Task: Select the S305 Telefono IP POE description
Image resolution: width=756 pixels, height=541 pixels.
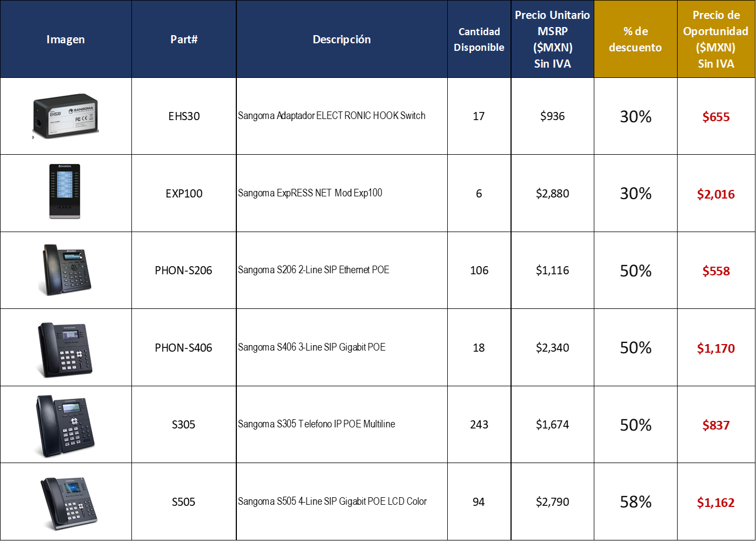Action: [316, 424]
